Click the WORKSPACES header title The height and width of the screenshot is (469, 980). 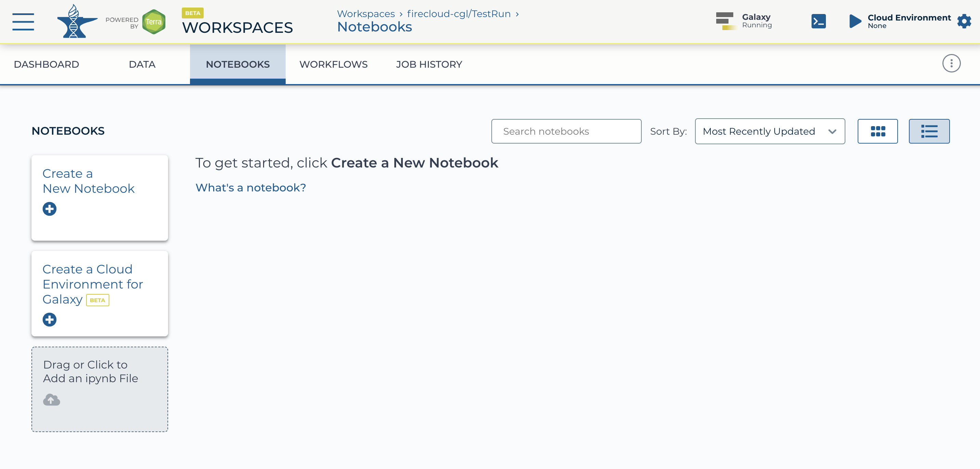coord(237,28)
